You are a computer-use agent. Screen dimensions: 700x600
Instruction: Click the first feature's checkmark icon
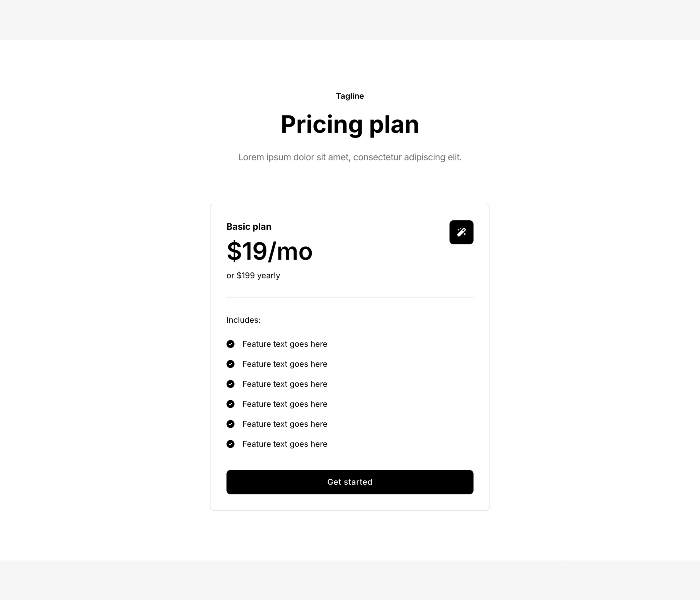coord(231,344)
